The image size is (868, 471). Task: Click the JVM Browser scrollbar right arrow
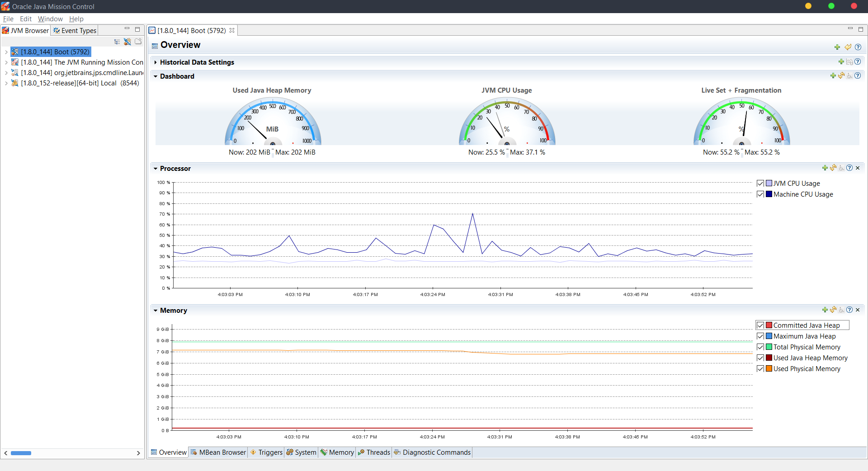138,453
